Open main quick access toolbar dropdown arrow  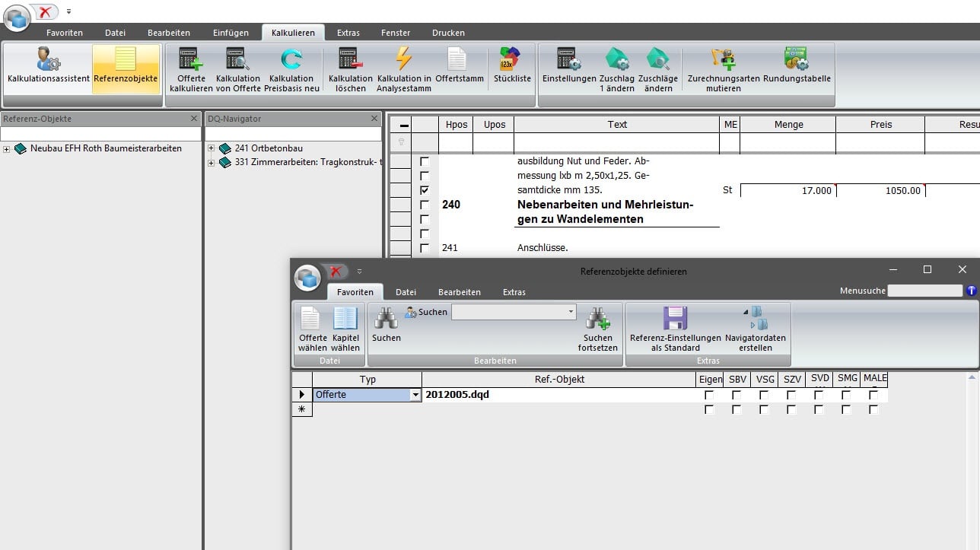(68, 12)
